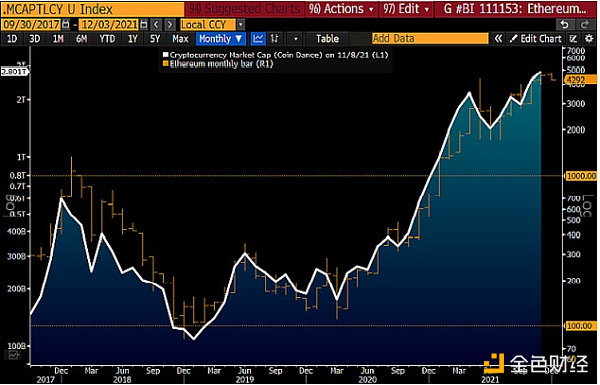600x385 pixels.
Task: Open the end date calendar picker
Action: pos(144,24)
